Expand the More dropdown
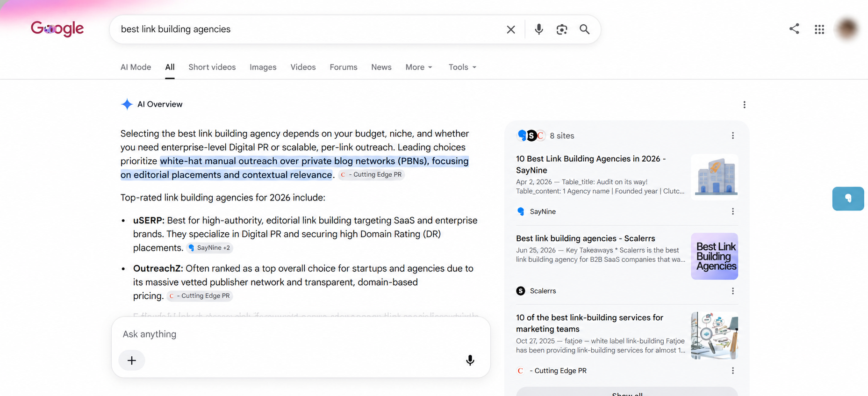868x396 pixels. 419,67
